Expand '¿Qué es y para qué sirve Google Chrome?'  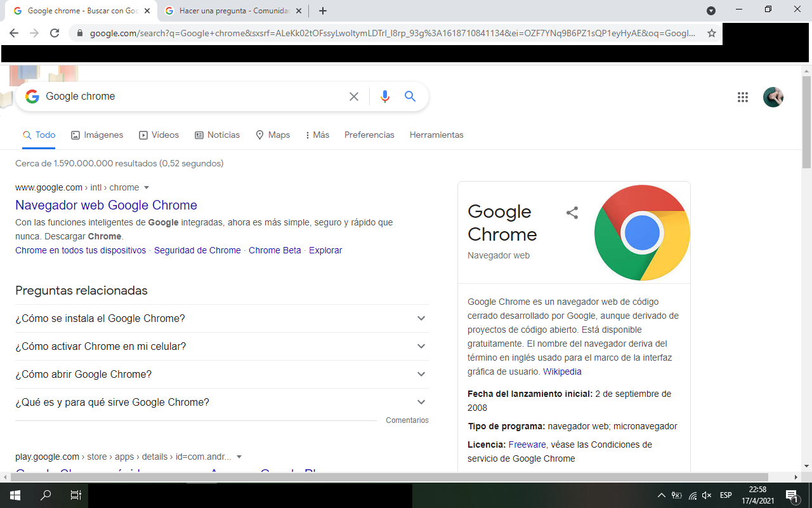(222, 403)
